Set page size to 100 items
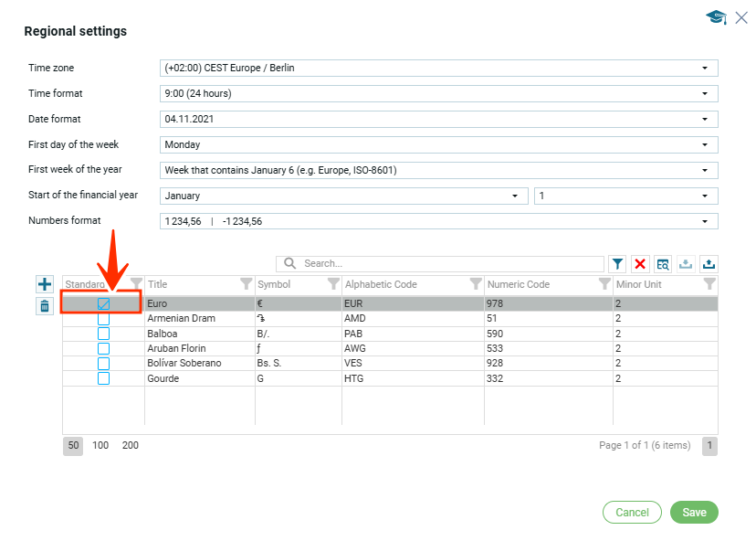 tap(100, 446)
